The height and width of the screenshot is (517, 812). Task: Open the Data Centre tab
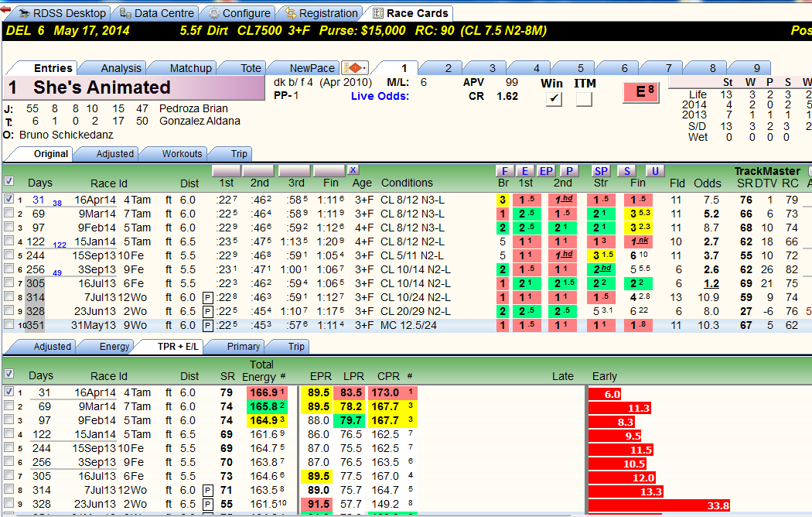156,13
